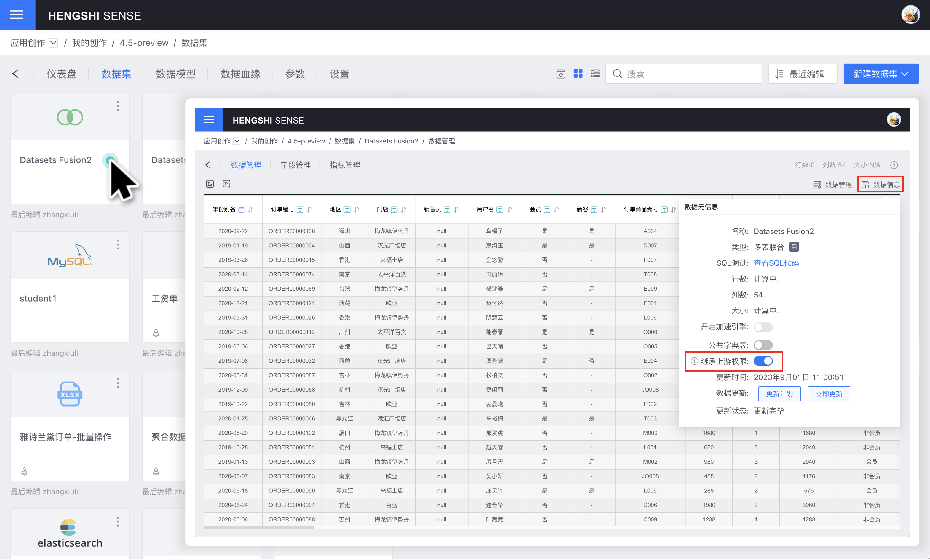Go back with the arrow beside the 数据管理 tab
Image resolution: width=930 pixels, height=560 pixels.
pyautogui.click(x=207, y=165)
